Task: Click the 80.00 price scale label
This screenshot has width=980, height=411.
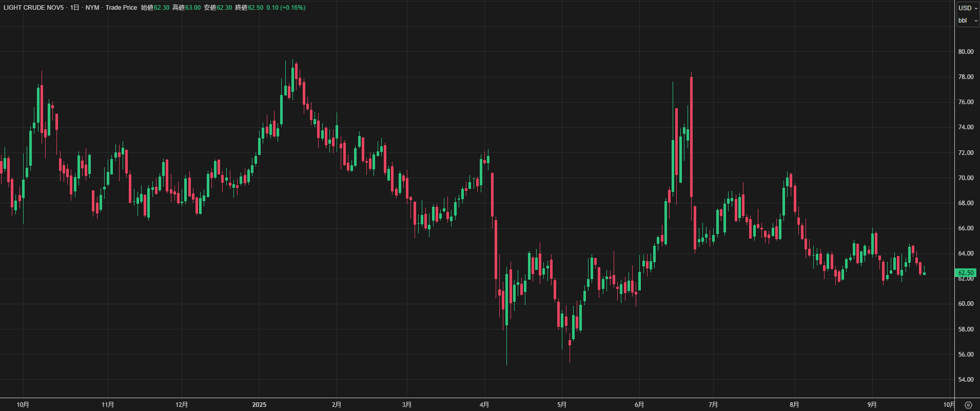Action: click(x=966, y=52)
